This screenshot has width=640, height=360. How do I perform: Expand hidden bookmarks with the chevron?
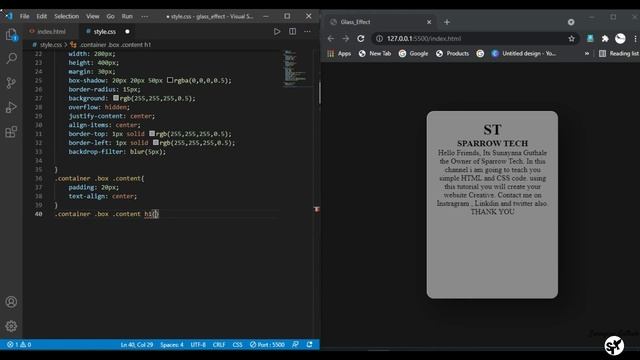(x=587, y=53)
